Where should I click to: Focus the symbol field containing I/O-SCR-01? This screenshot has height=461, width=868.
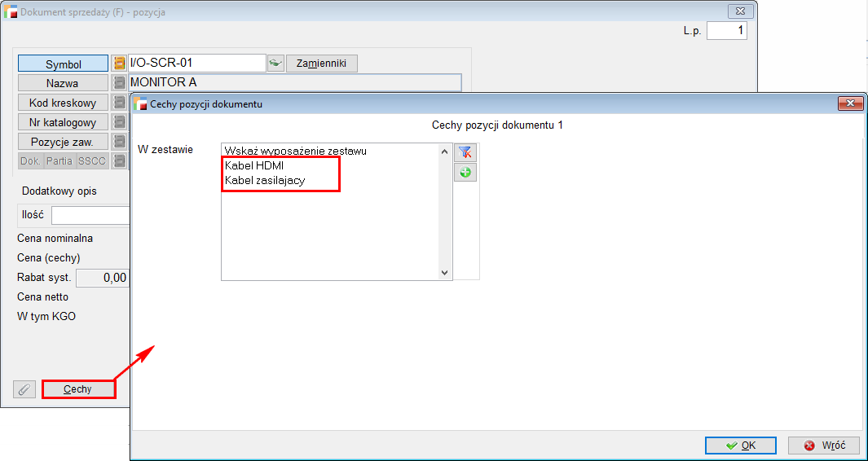coord(197,63)
